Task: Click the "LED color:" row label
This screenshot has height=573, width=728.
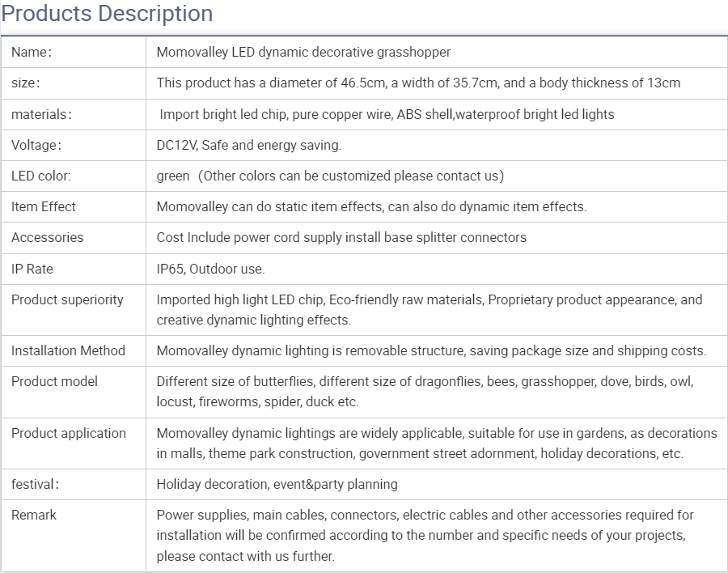Action: click(41, 176)
